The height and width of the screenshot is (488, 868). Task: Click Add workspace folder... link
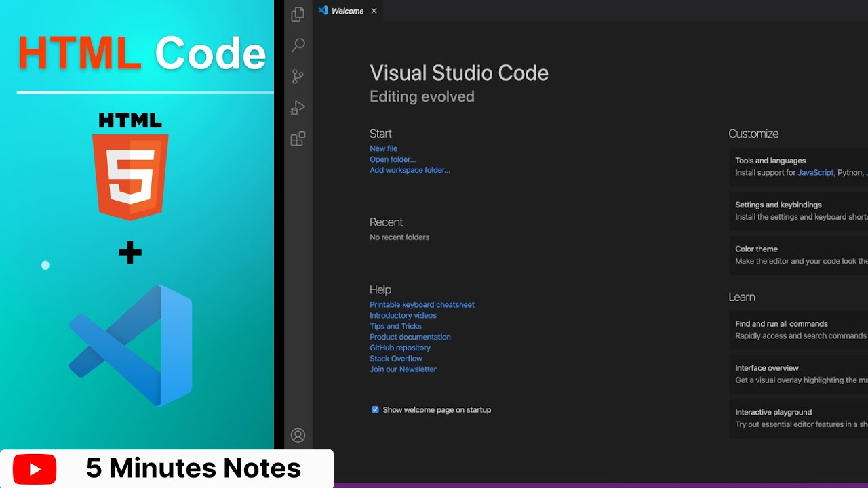pyautogui.click(x=410, y=170)
